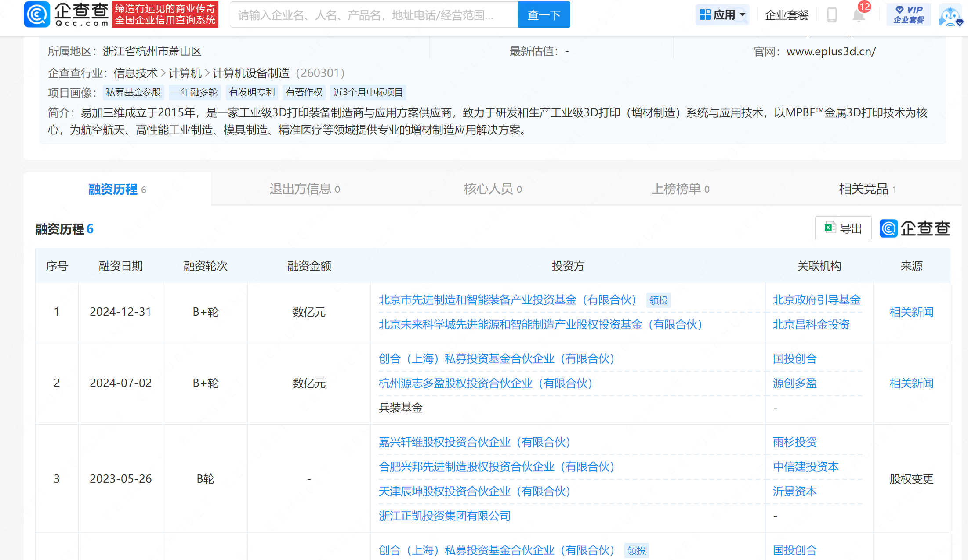Open 北京昌科金投资 institution link
The image size is (968, 560).
(811, 325)
